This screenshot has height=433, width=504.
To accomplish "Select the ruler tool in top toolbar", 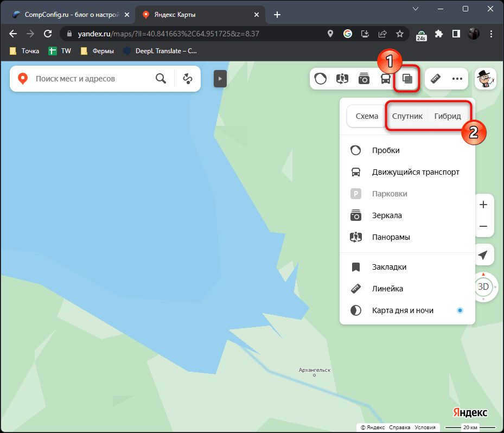I will coord(435,79).
